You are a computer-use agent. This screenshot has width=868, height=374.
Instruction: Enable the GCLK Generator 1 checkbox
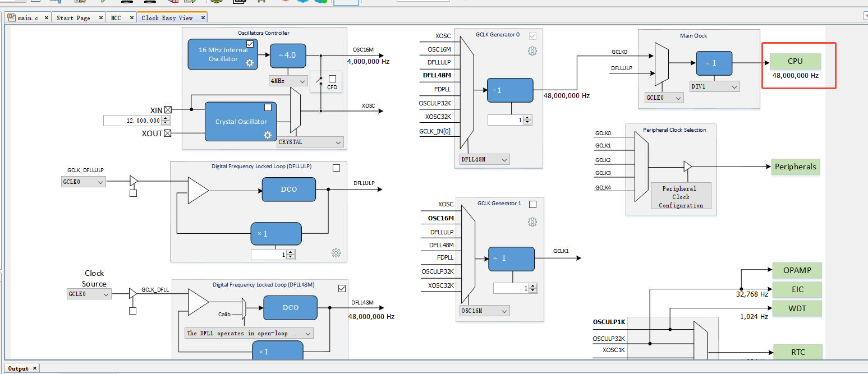pos(533,204)
